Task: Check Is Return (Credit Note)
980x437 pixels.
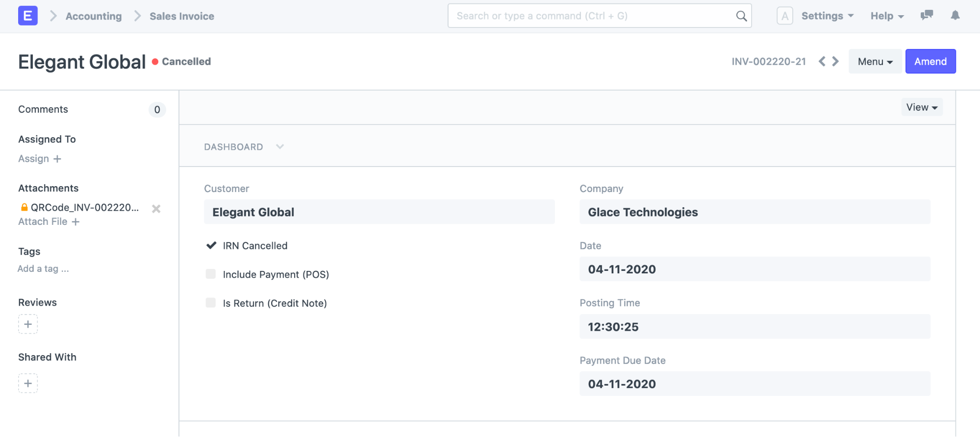Action: tap(211, 303)
